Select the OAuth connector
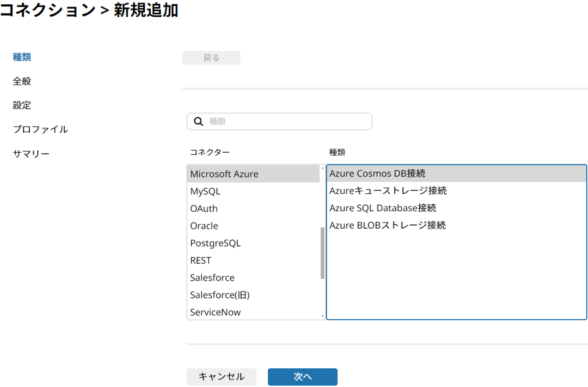Image resolution: width=588 pixels, height=387 pixels. [x=204, y=209]
